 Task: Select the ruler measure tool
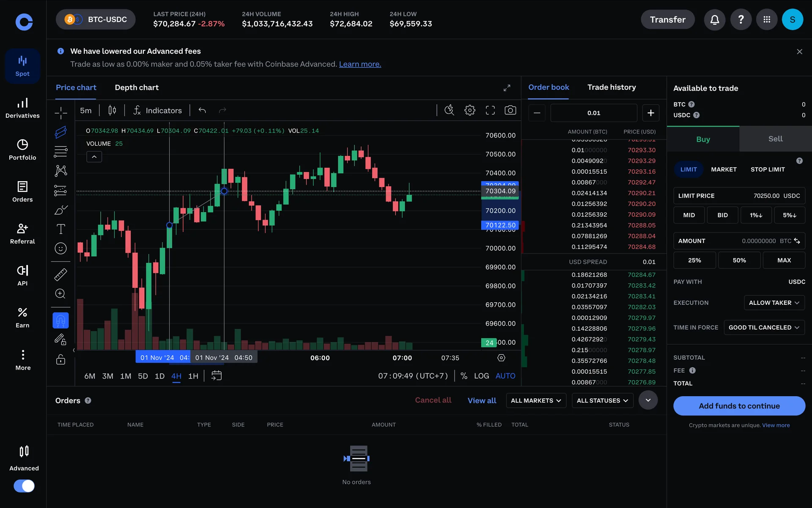60,275
